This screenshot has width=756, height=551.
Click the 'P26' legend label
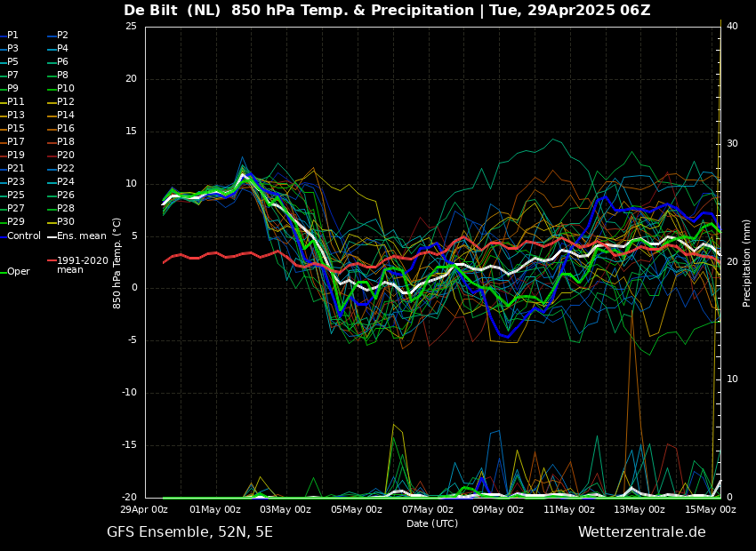point(66,195)
